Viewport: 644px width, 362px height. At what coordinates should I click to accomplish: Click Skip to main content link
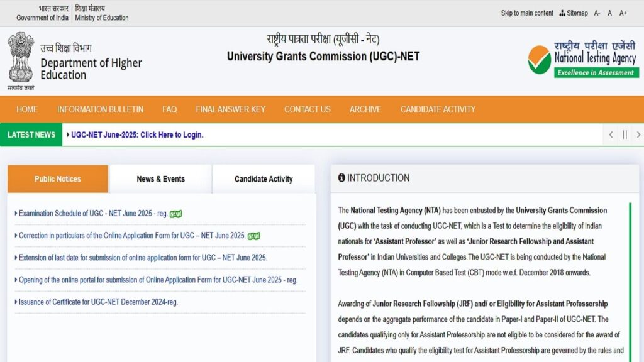(527, 13)
